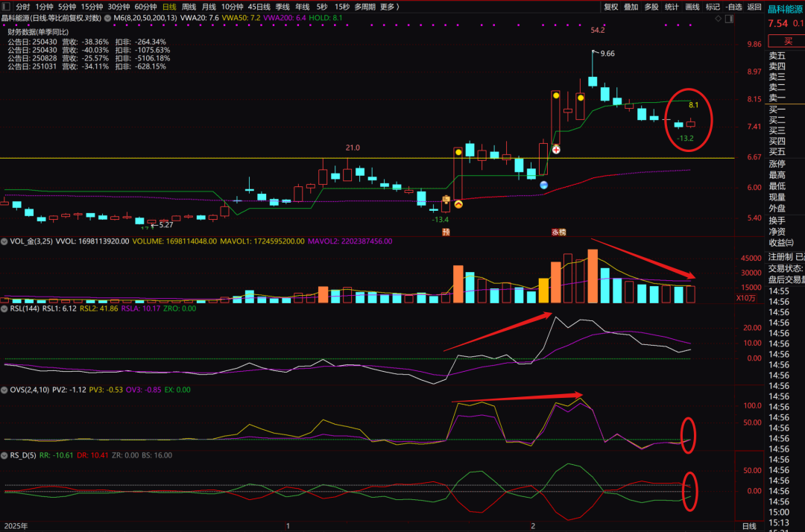Screen dimensions: 805x532
Task: Click the 返回 back button
Action: 754,7
